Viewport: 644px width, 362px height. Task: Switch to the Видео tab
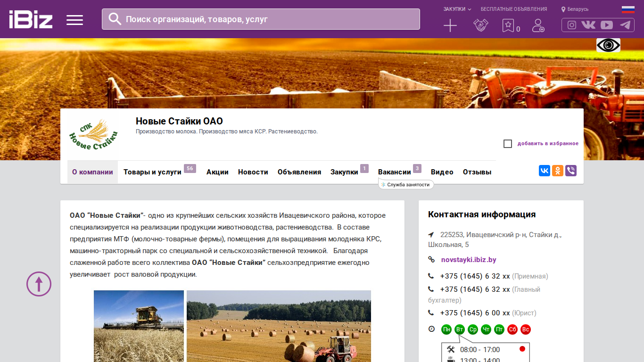coord(442,172)
